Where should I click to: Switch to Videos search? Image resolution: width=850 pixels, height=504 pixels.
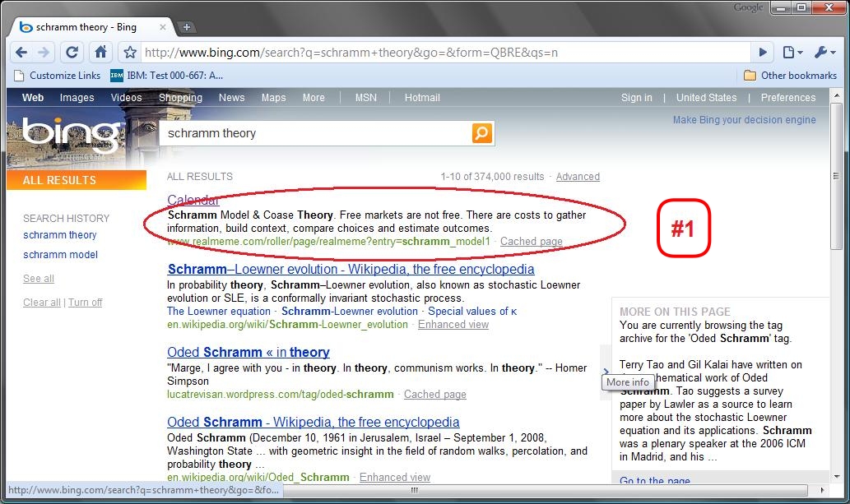[127, 98]
